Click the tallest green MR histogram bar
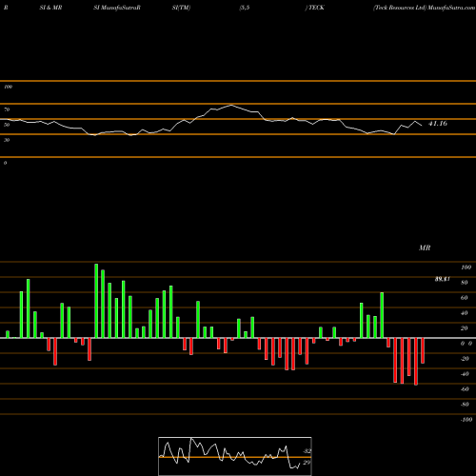The image size is (476, 476). [96, 301]
